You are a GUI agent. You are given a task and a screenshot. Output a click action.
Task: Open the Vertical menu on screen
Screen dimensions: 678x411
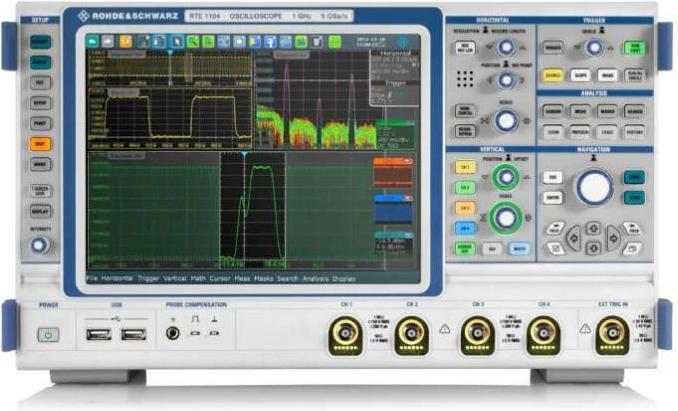point(175,279)
